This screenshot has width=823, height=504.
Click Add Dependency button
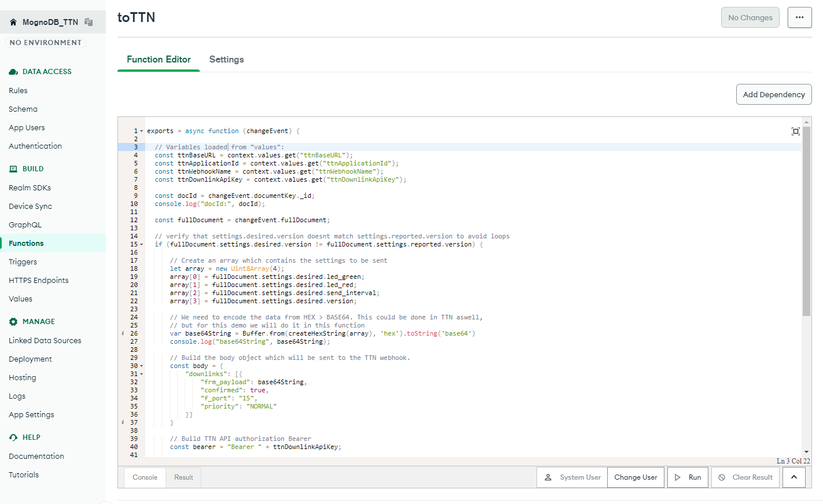[x=774, y=94]
